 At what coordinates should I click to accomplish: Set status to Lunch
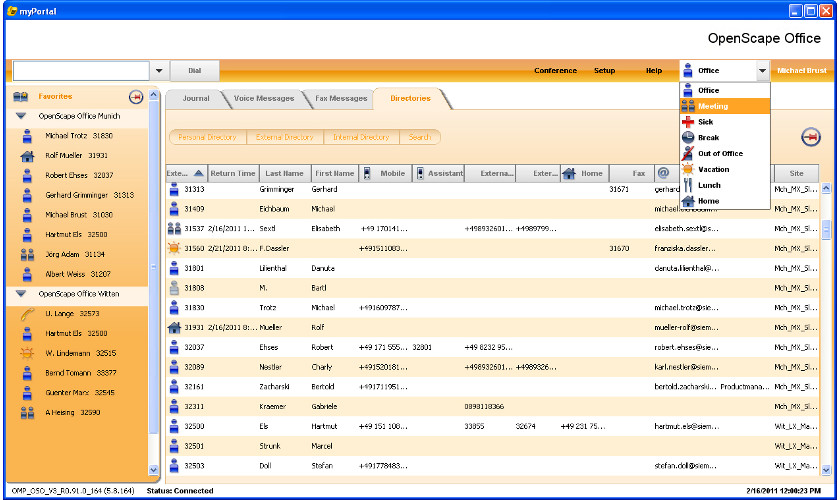(724, 185)
